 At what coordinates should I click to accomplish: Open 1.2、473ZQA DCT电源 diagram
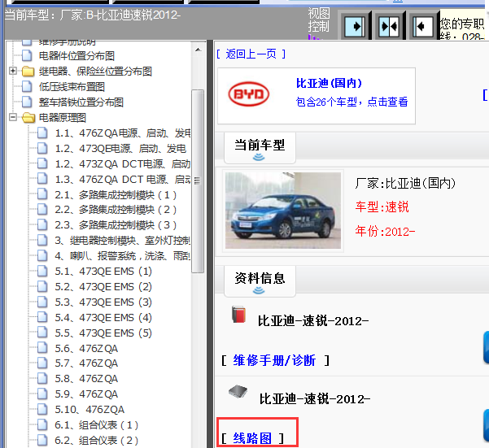point(123,164)
